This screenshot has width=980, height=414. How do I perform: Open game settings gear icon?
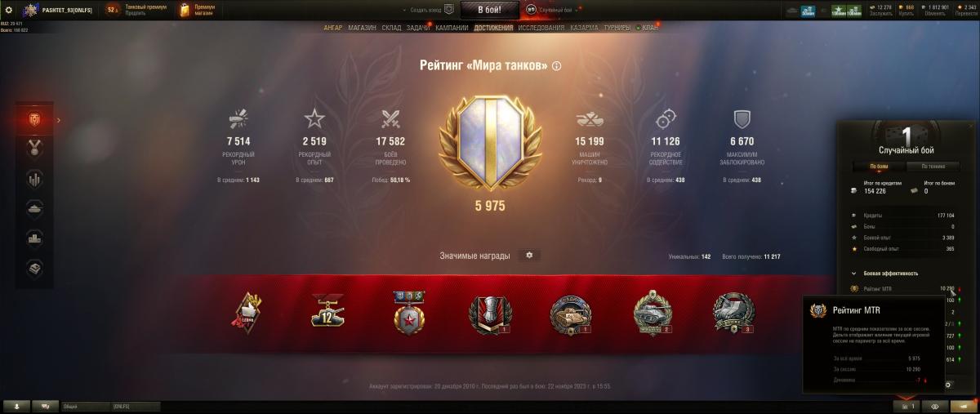(x=9, y=10)
